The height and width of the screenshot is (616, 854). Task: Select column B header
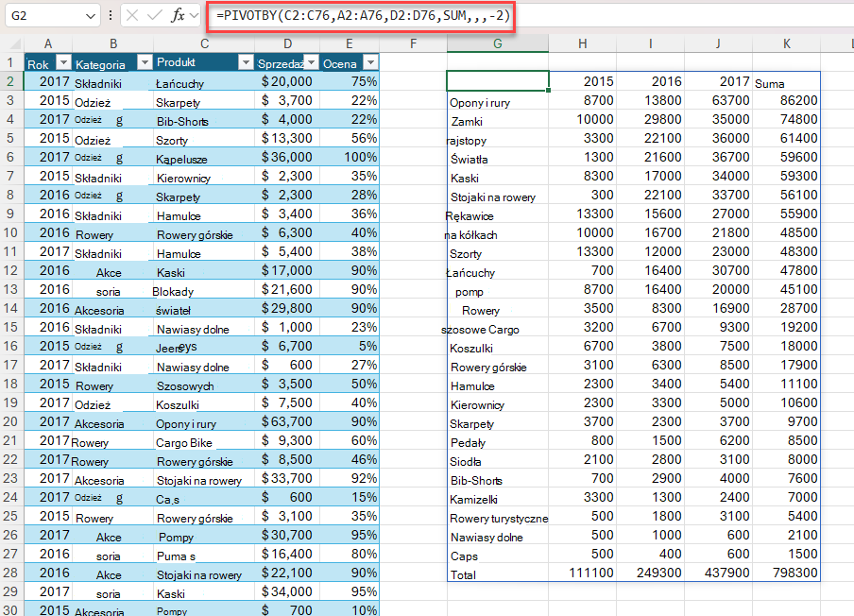click(x=113, y=43)
